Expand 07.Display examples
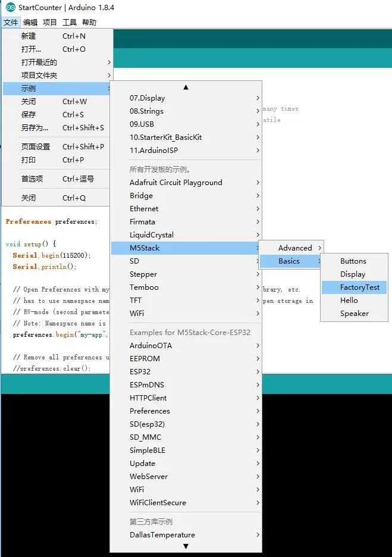This screenshot has height=557, width=392. click(186, 98)
